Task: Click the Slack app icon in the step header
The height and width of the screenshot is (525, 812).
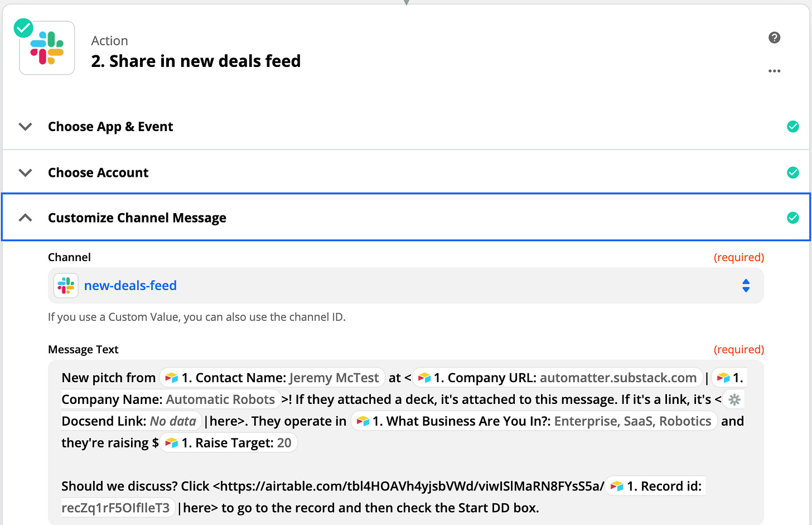Action: coord(47,48)
